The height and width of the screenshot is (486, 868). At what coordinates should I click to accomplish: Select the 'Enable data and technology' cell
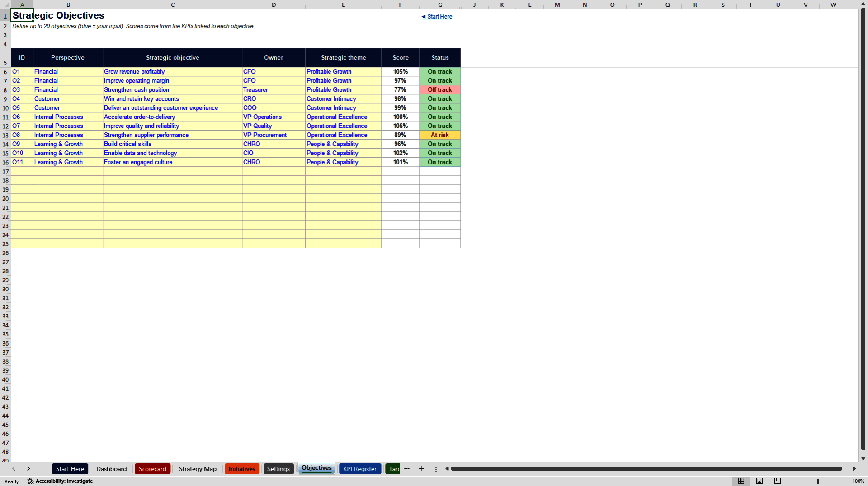[x=173, y=153]
